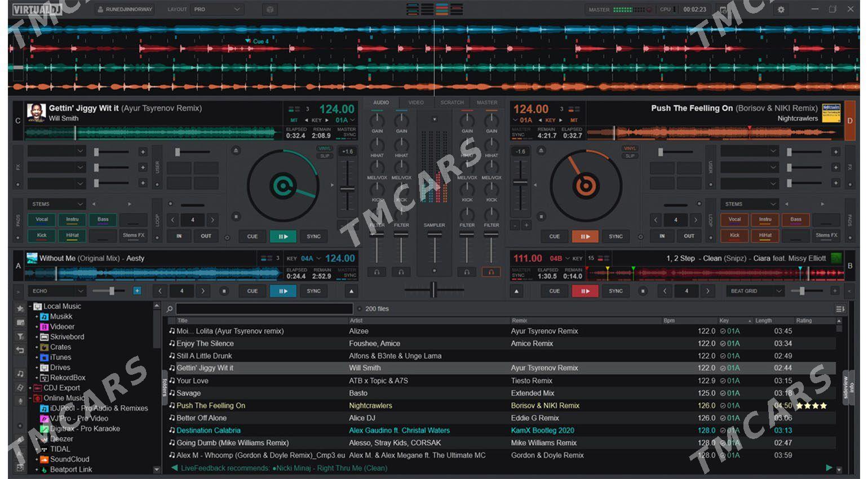Image resolution: width=868 pixels, height=479 pixels.
Task: Click the stop icon on deck A
Action: tap(224, 291)
